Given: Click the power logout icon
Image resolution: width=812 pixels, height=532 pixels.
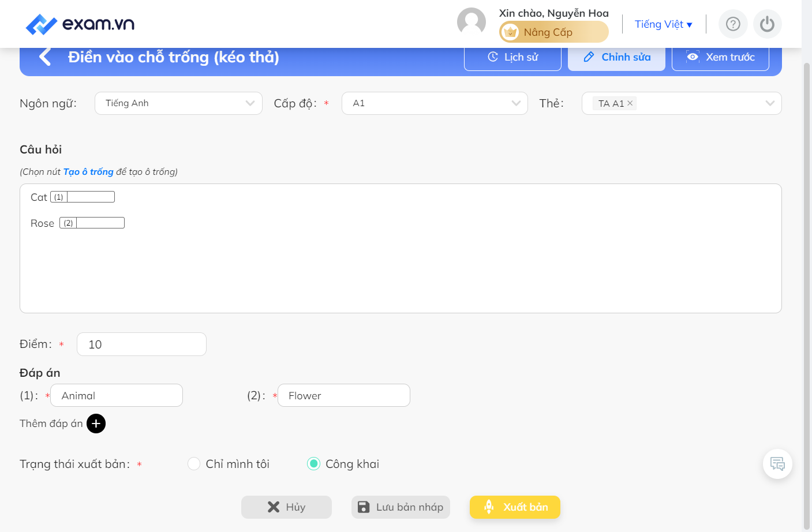Looking at the screenshot, I should click(767, 24).
